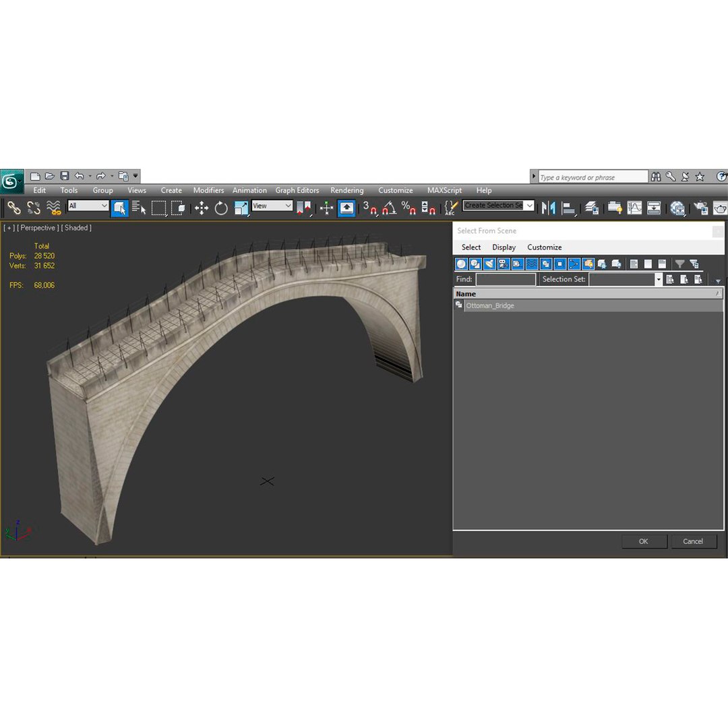The width and height of the screenshot is (728, 728).
Task: Click the Name column header
Action: (x=588, y=294)
